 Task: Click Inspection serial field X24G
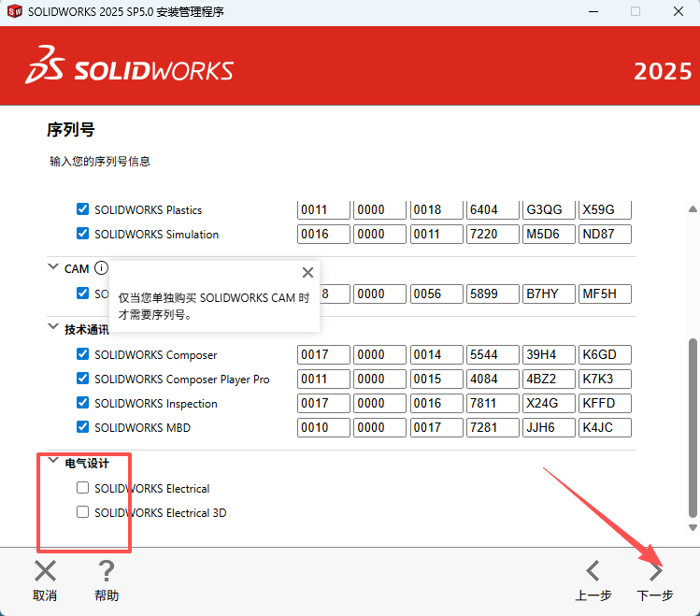(549, 403)
